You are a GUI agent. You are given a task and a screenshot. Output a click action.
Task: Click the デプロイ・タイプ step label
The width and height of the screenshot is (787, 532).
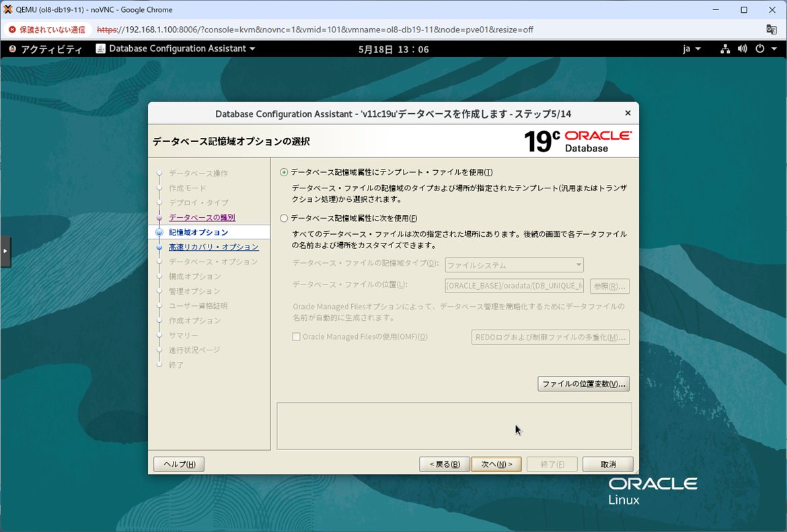198,202
